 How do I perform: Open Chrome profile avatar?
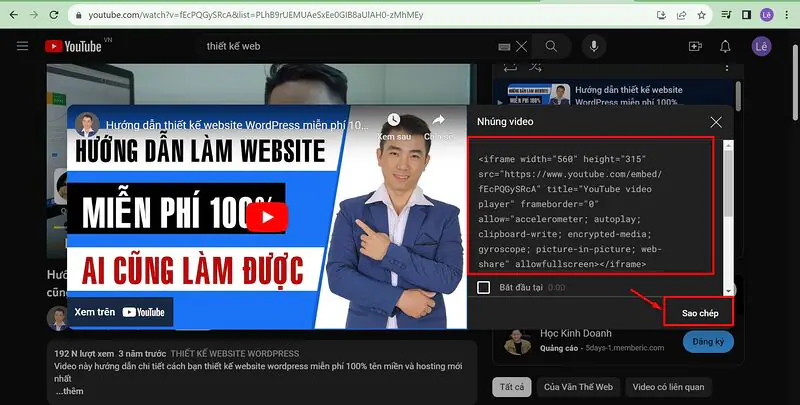click(x=766, y=15)
